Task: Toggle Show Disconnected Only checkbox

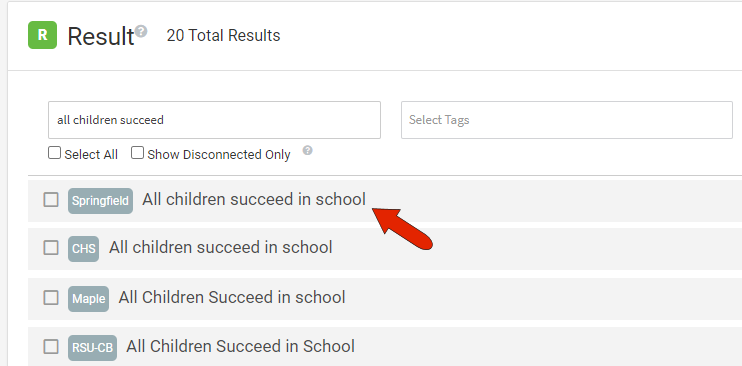Action: pyautogui.click(x=137, y=153)
